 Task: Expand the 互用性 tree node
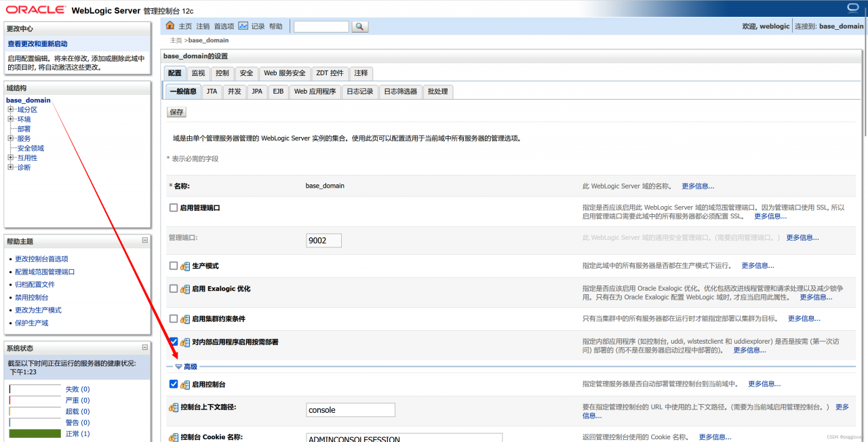pyautogui.click(x=11, y=158)
